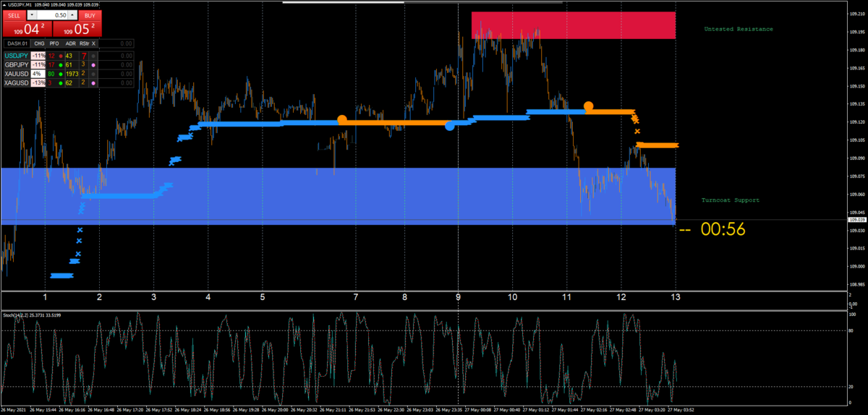Click the sell price 109.04 tile
This screenshot has height=415, width=868.
(27, 29)
